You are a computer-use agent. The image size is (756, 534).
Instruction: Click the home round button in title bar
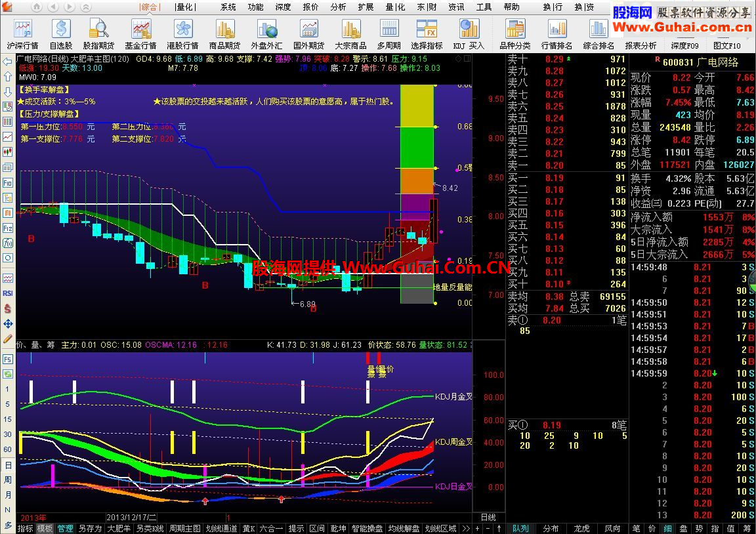click(x=37, y=7)
